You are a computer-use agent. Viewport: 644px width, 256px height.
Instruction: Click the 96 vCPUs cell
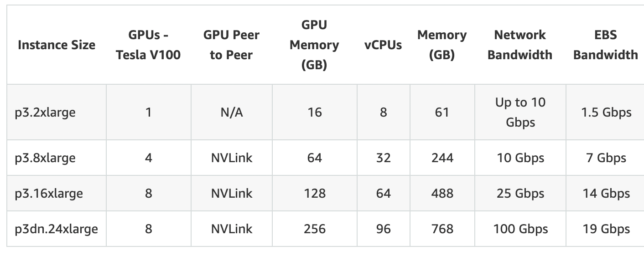pos(383,229)
